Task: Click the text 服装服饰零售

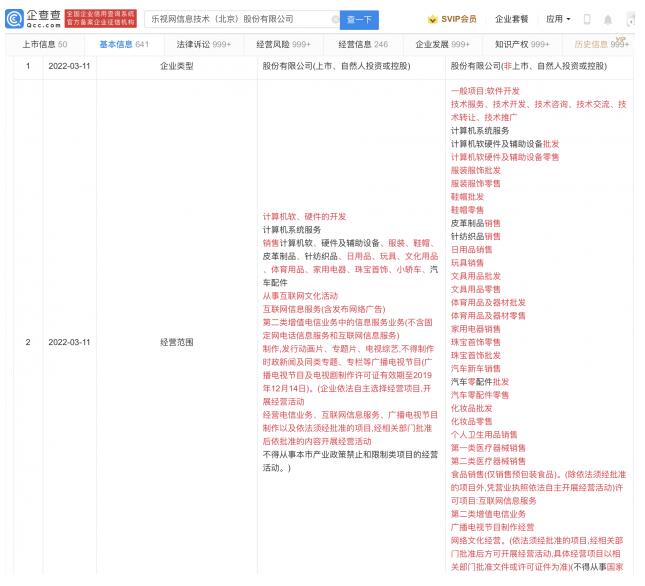Action: point(476,183)
